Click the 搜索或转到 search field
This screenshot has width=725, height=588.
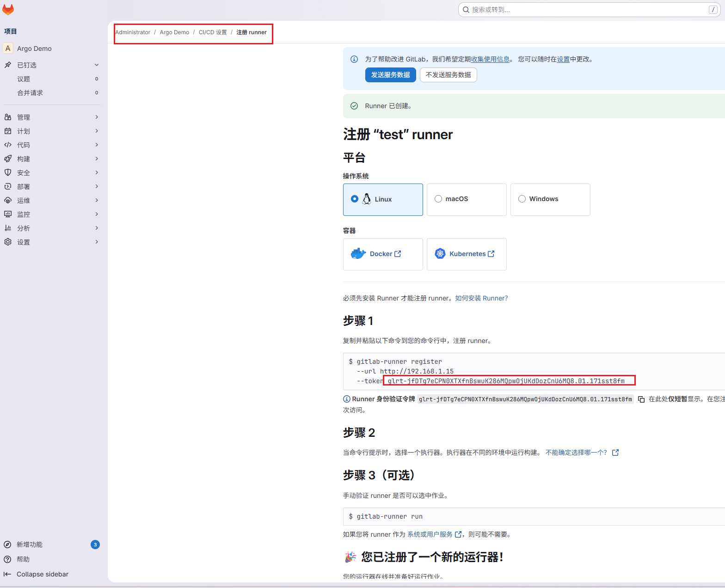[x=589, y=10]
